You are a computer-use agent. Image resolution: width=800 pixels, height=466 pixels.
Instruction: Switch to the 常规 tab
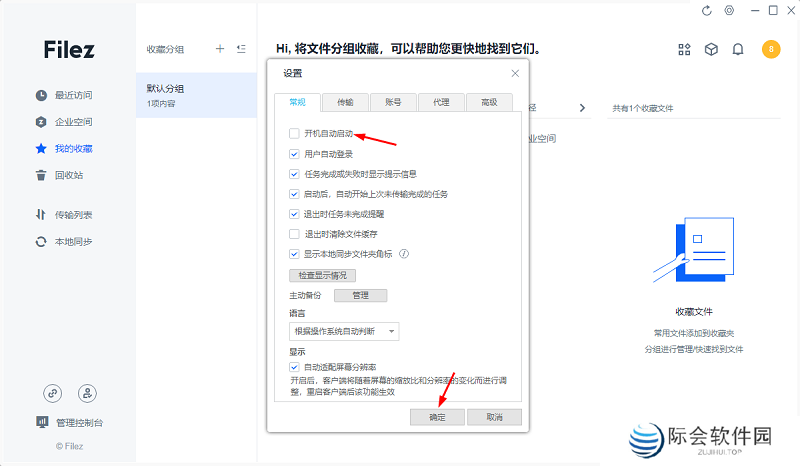coord(297,102)
